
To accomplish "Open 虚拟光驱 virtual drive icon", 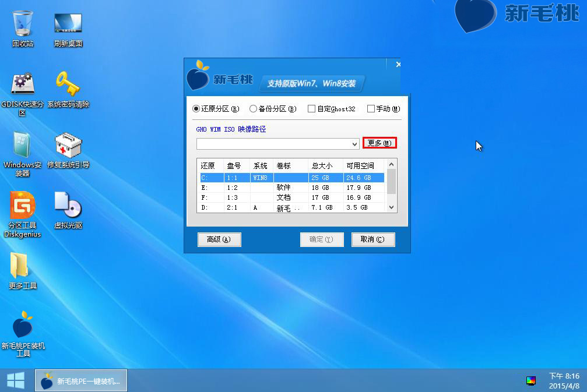I will pos(68,210).
